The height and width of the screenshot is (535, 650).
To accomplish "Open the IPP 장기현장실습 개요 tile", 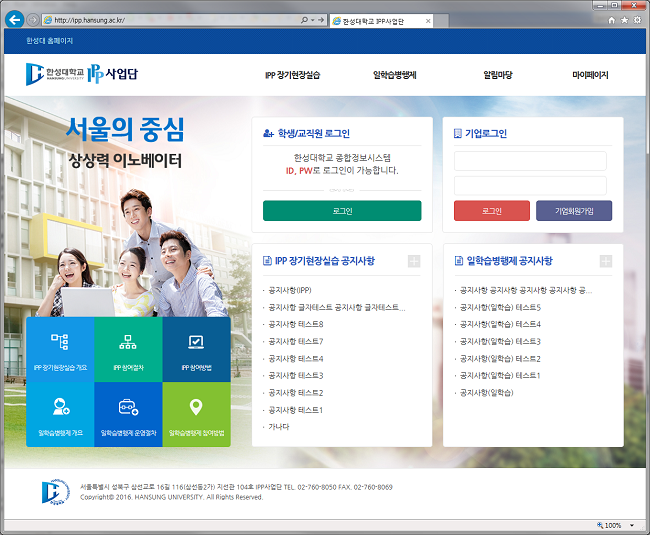I will pyautogui.click(x=59, y=350).
